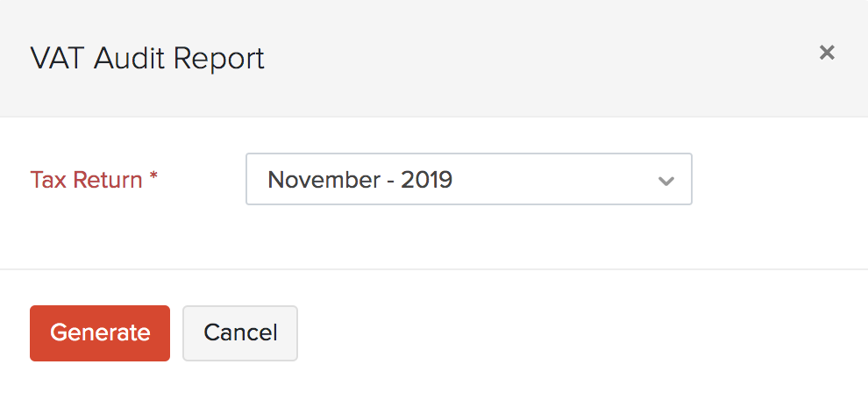Dismiss the dialog using the header cross

click(x=826, y=54)
